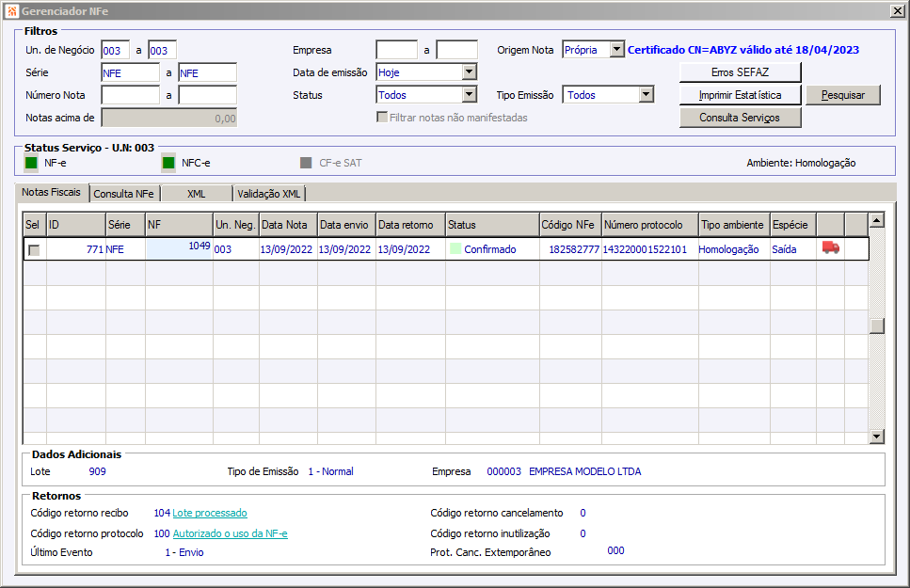Tick the Sel checkbox for note 771
The width and height of the screenshot is (910, 588).
(x=34, y=249)
